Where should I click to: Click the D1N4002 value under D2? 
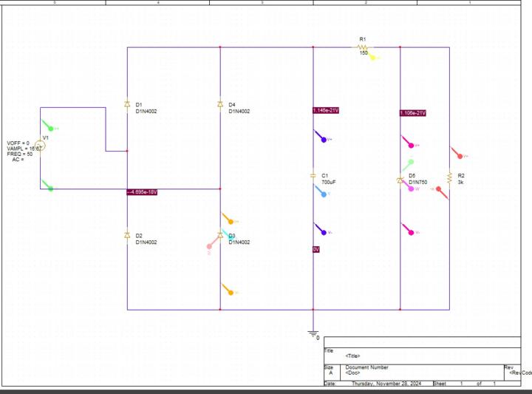[x=146, y=242]
